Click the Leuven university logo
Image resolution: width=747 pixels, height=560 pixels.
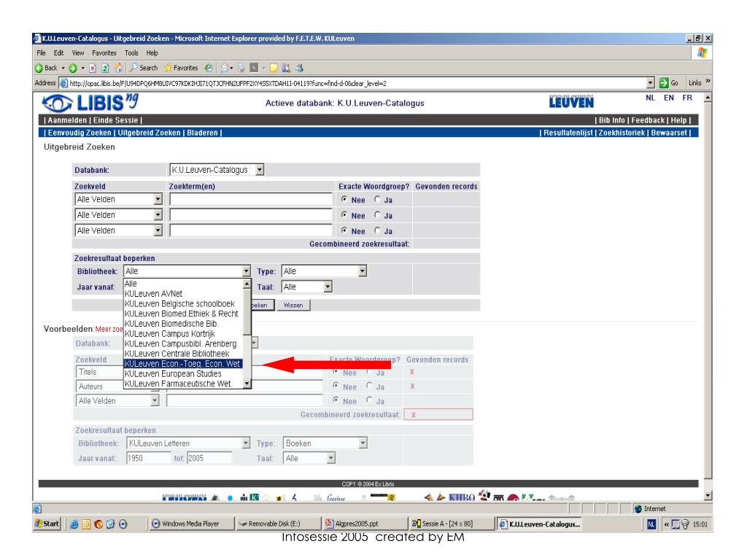pos(571,101)
